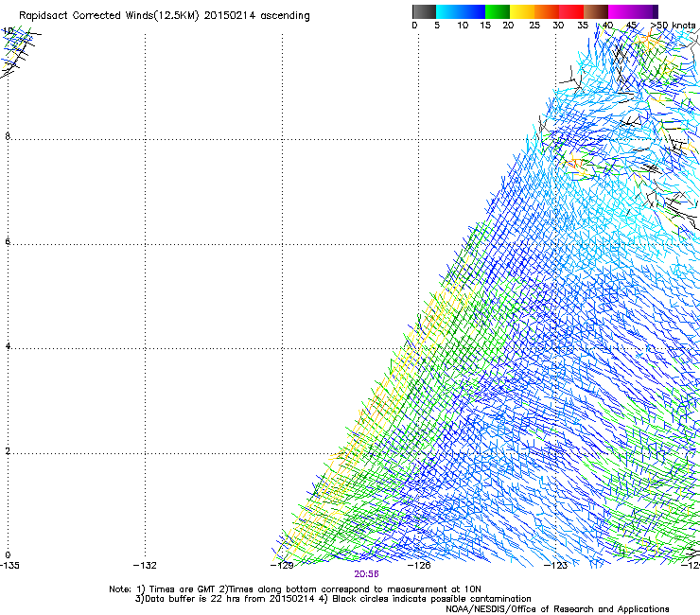Click the latitude axis label "6"
Image resolution: width=700 pixels, height=615 pixels.
(8, 241)
